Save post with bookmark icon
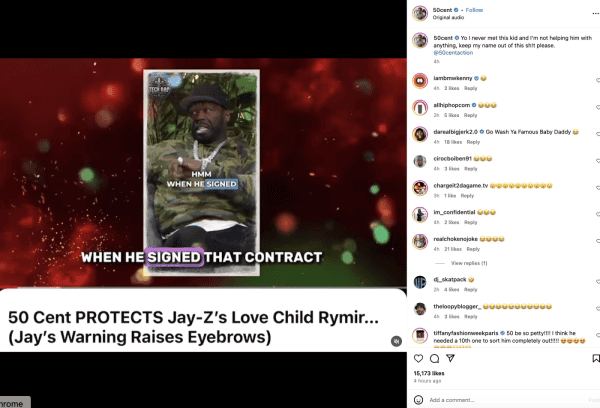 pyautogui.click(x=596, y=358)
